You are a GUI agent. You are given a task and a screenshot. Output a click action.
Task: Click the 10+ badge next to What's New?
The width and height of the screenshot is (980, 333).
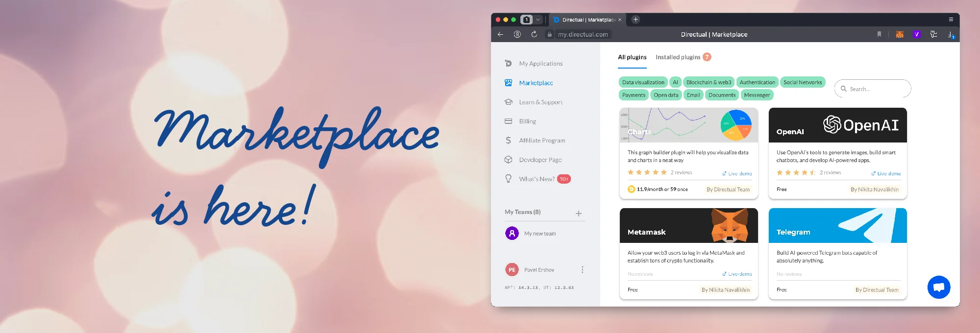tap(564, 179)
